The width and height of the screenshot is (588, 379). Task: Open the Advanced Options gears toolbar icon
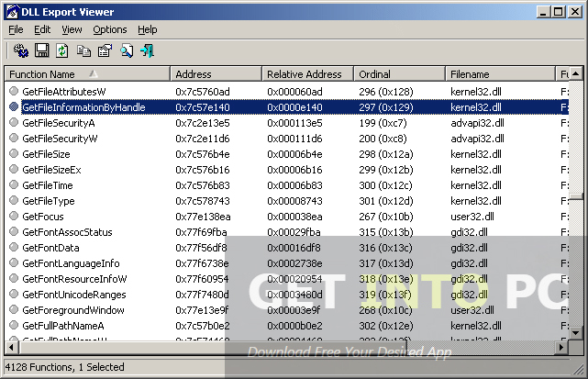[21, 50]
